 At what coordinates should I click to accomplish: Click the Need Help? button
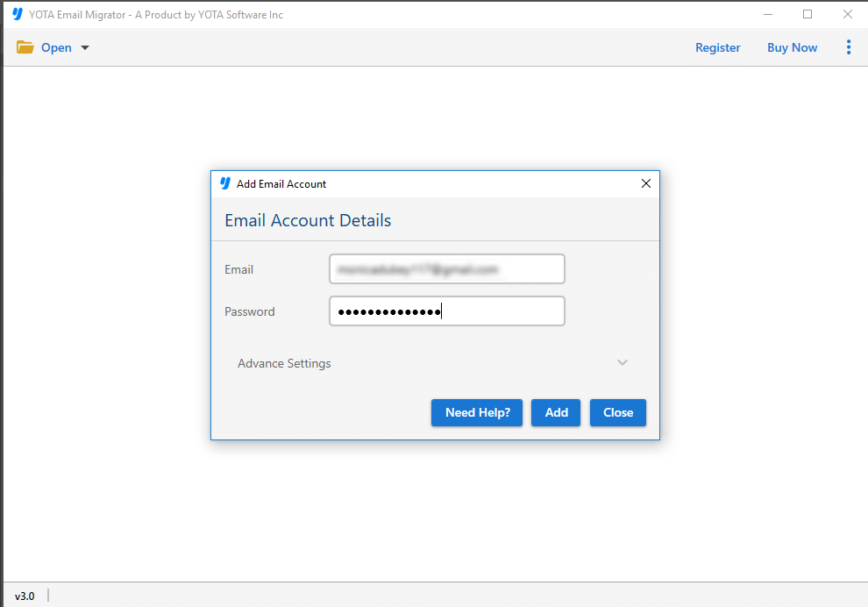pyautogui.click(x=476, y=412)
